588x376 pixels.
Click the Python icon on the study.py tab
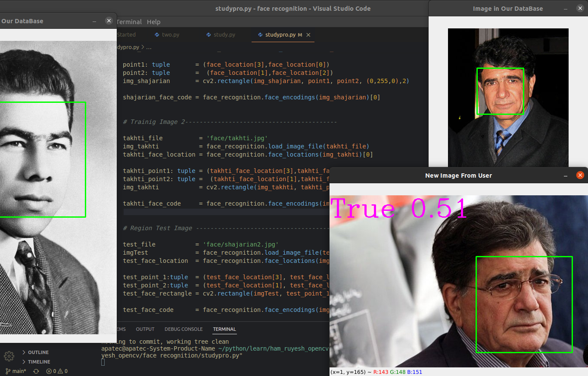pos(208,34)
